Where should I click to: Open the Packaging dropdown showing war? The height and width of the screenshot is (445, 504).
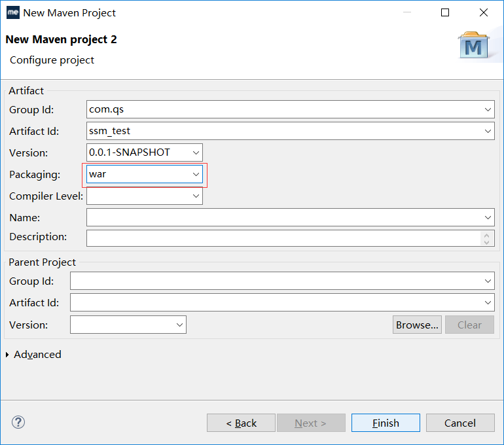click(196, 174)
